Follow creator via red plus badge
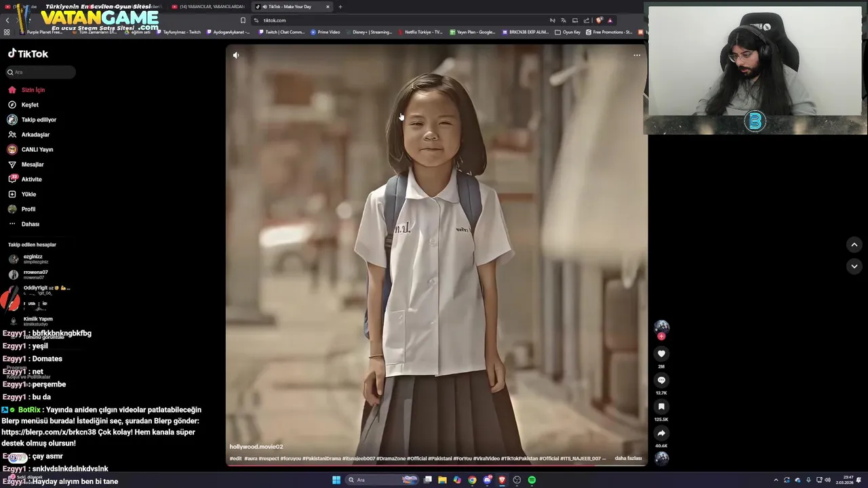The width and height of the screenshot is (868, 488). pos(661,336)
